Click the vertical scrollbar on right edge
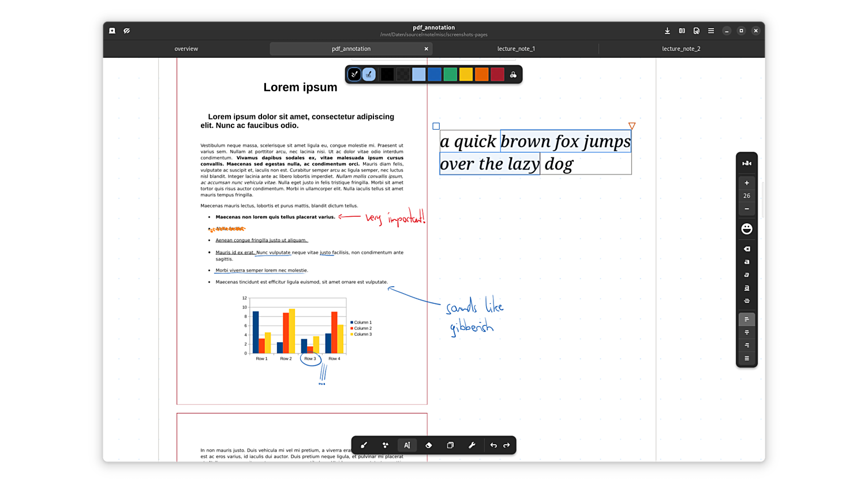The height and width of the screenshot is (488, 868). point(763,200)
